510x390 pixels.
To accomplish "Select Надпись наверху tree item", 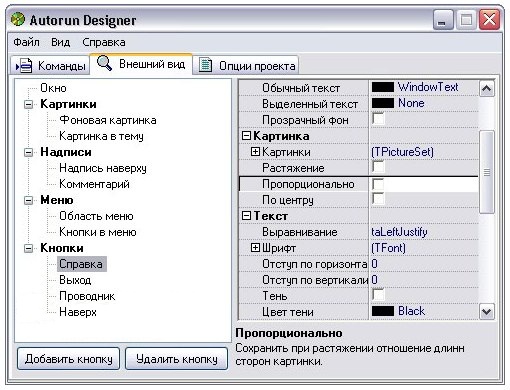I will click(x=103, y=168).
